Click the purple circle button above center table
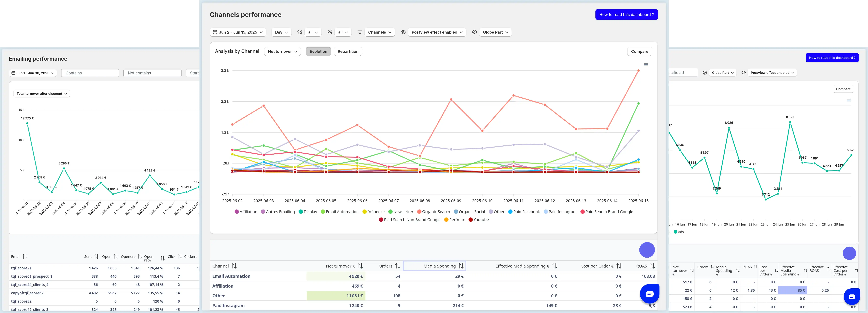This screenshot has width=868, height=313. (647, 250)
